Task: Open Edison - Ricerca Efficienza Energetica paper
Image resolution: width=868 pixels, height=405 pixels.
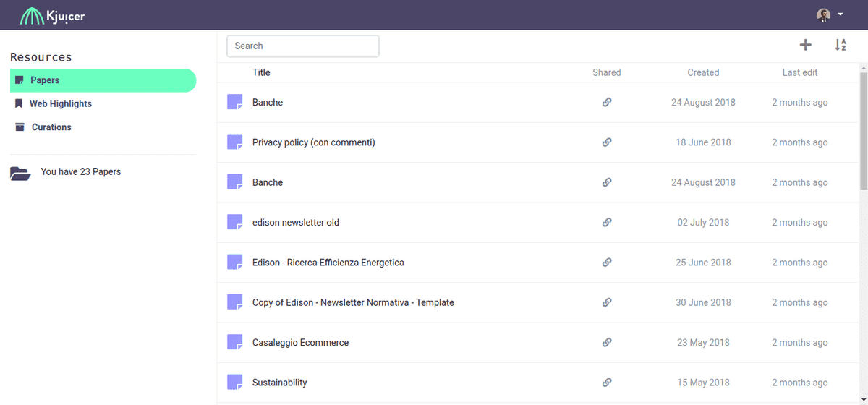Action: [328, 263]
